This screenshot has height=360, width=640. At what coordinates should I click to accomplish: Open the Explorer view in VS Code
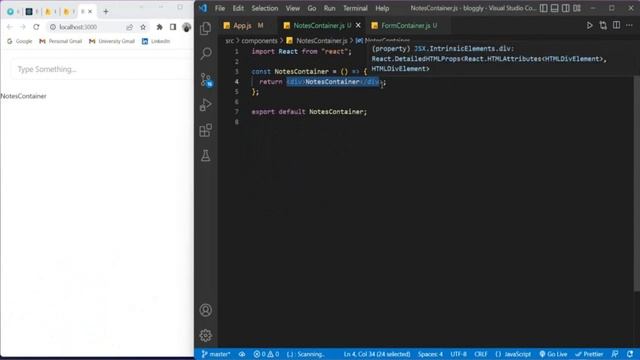tap(206, 28)
